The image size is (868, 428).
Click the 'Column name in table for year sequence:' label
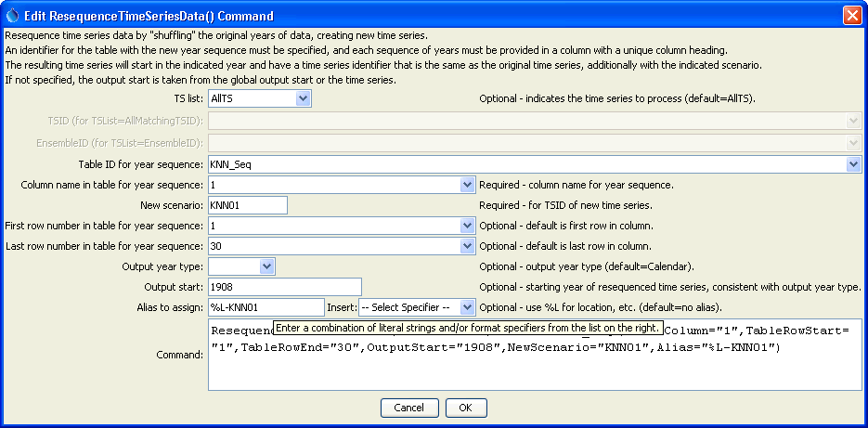point(112,185)
